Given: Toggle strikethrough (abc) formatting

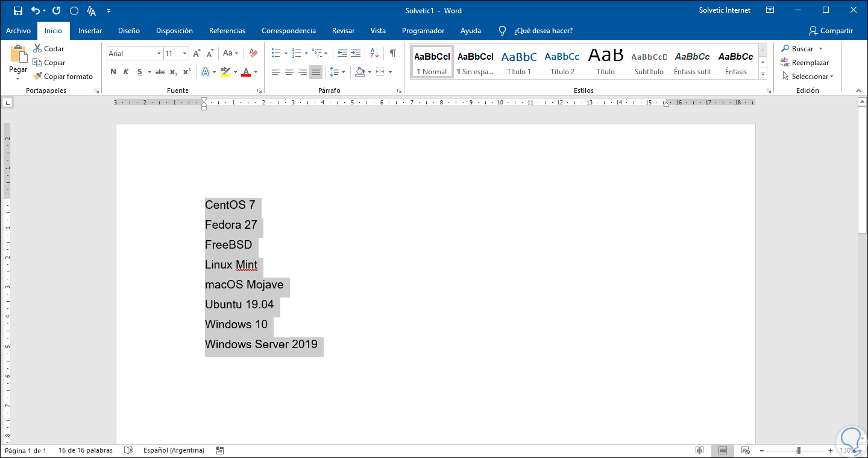Looking at the screenshot, I should pyautogui.click(x=160, y=72).
